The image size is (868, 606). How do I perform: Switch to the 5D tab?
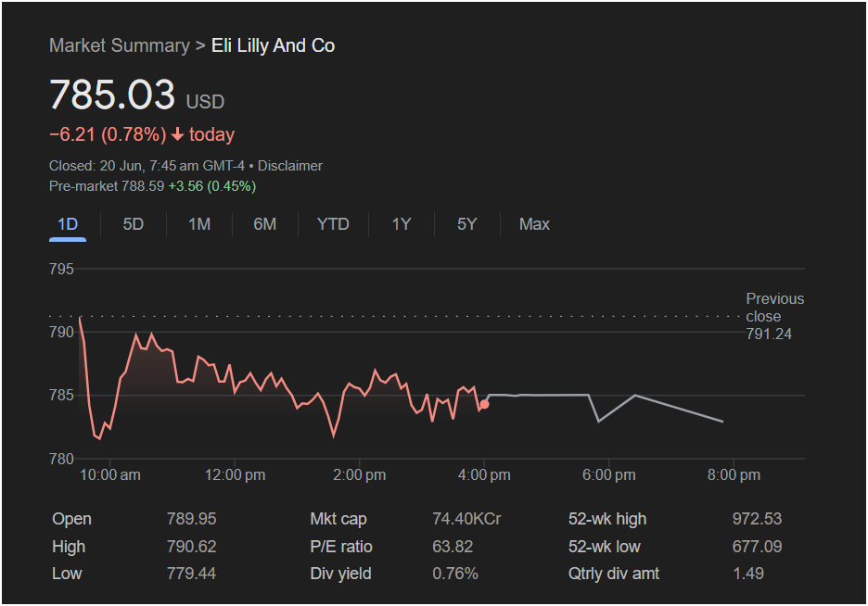(x=134, y=224)
